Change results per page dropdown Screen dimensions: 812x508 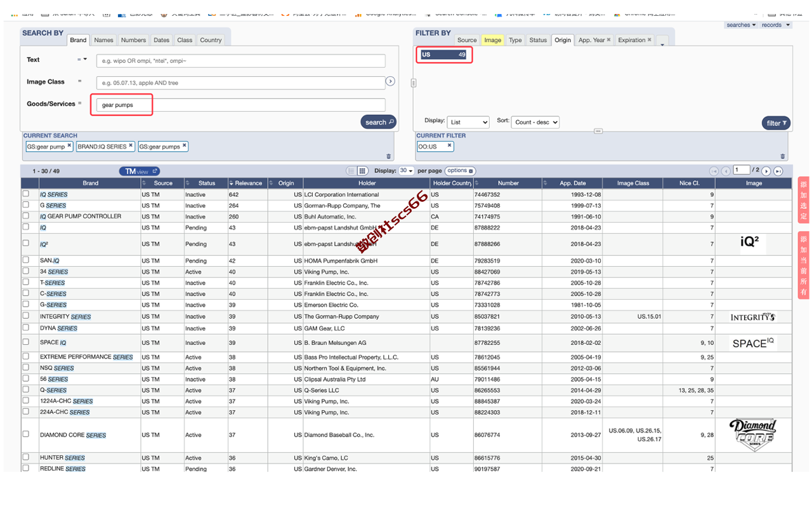click(x=407, y=171)
